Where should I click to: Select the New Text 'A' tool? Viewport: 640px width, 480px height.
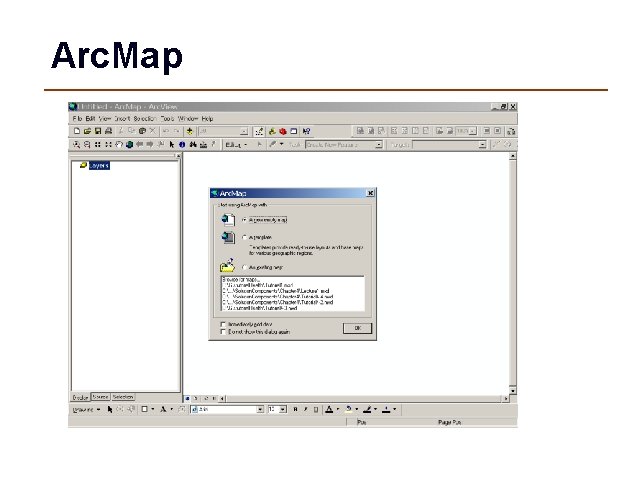(163, 409)
